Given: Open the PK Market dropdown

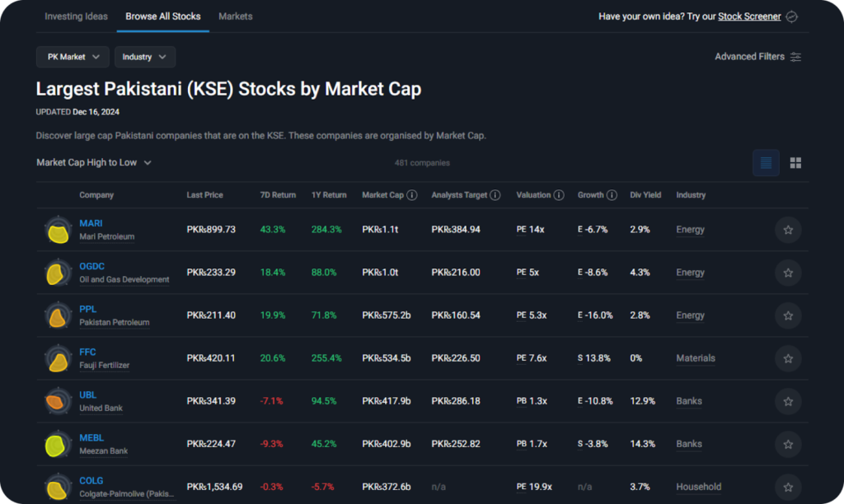Looking at the screenshot, I should (x=73, y=57).
